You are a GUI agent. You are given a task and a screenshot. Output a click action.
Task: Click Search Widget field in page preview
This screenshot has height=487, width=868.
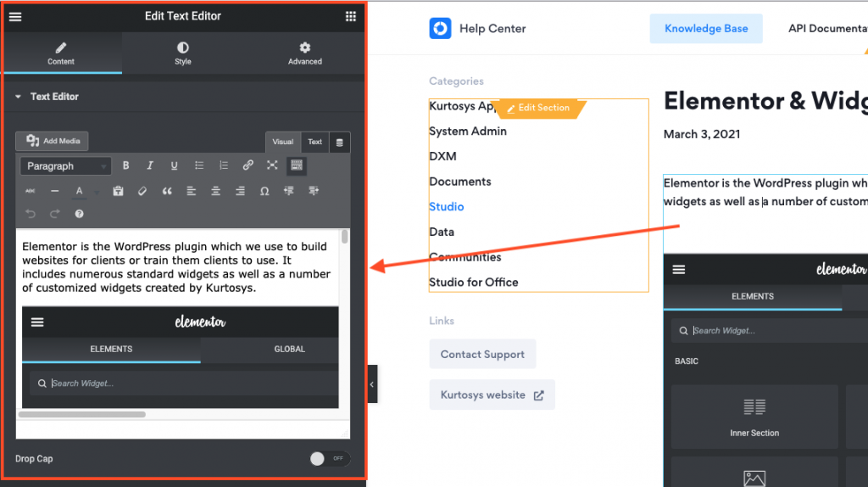tap(770, 331)
